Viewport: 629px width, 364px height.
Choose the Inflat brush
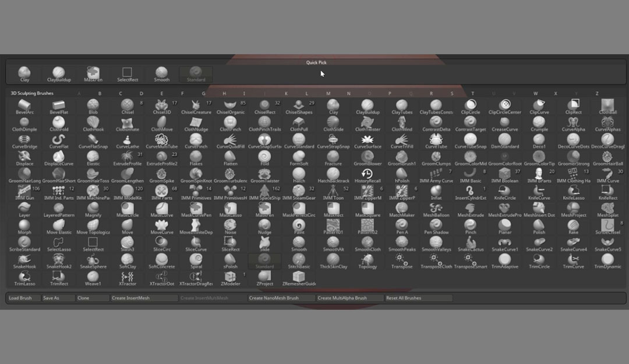436,193
